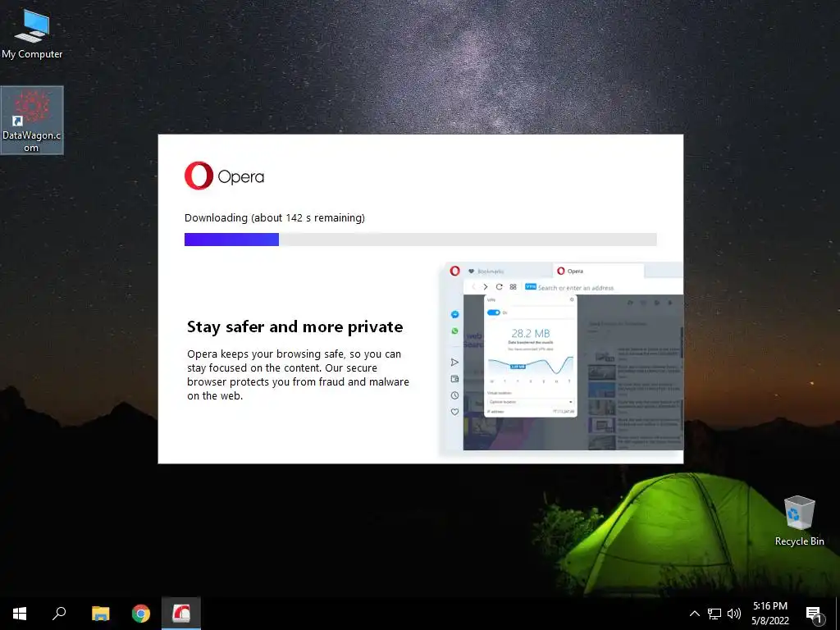
Task: Show hidden system tray icons
Action: click(694, 614)
